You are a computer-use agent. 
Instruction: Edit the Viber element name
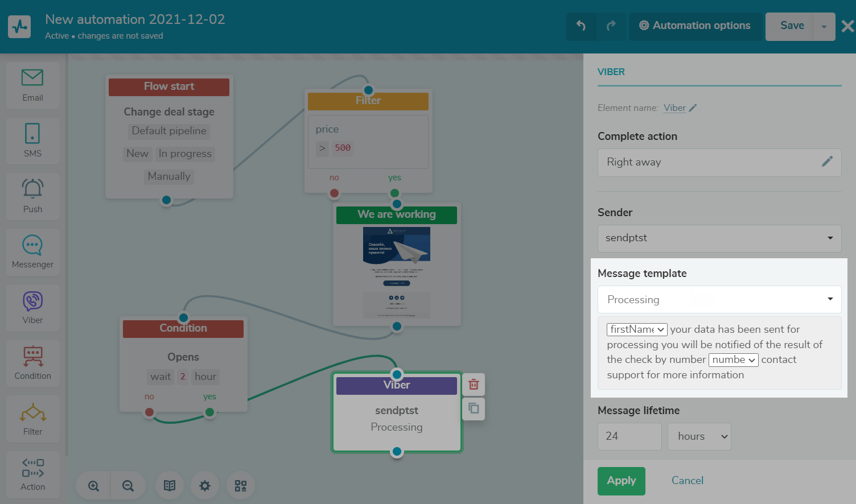coord(693,108)
